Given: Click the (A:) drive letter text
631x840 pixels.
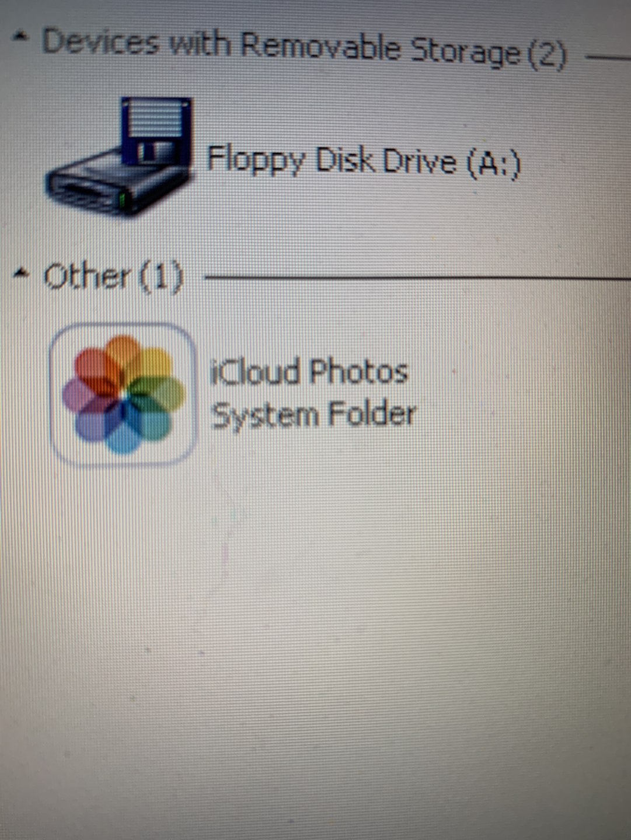Looking at the screenshot, I should [494, 163].
